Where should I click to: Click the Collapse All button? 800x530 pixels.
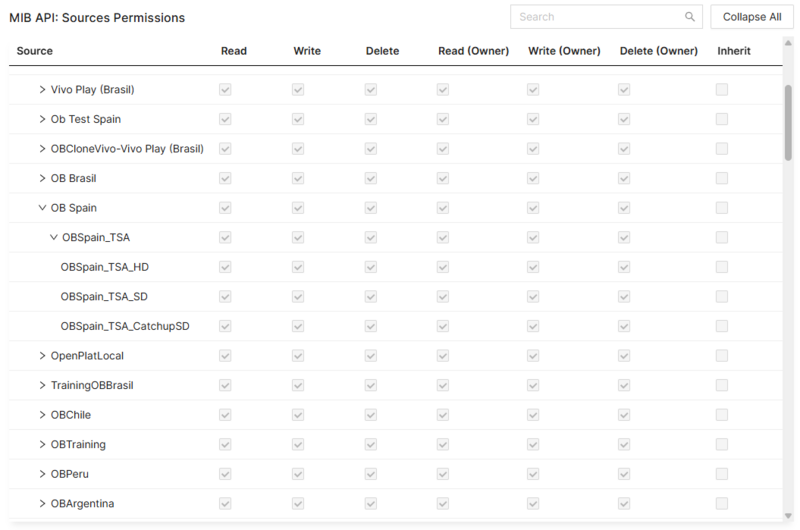[752, 17]
